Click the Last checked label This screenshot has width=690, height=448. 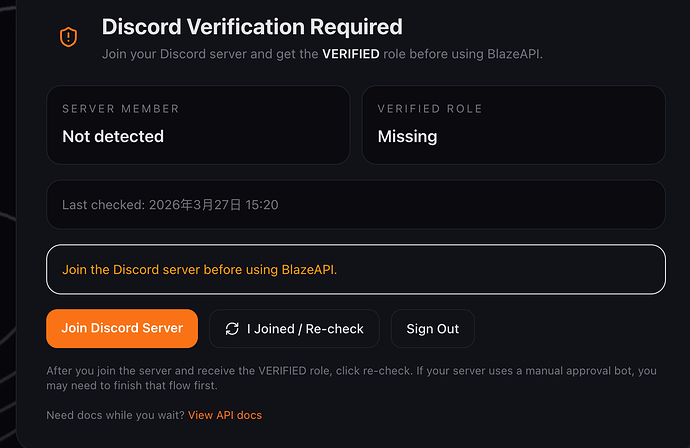point(103,204)
